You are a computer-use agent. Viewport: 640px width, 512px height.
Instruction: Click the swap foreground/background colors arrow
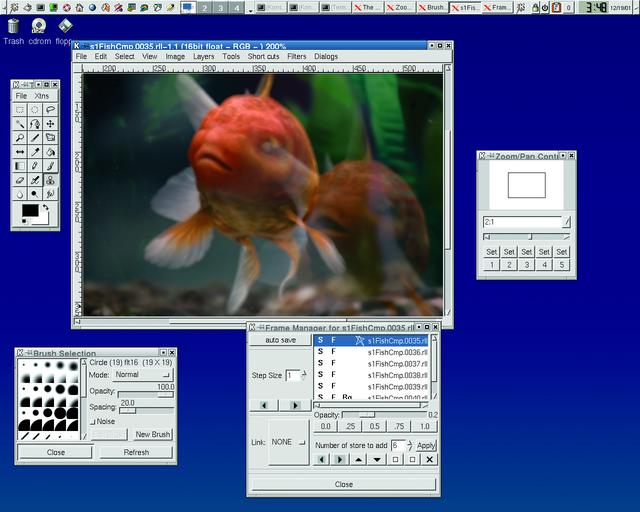[x=45, y=208]
